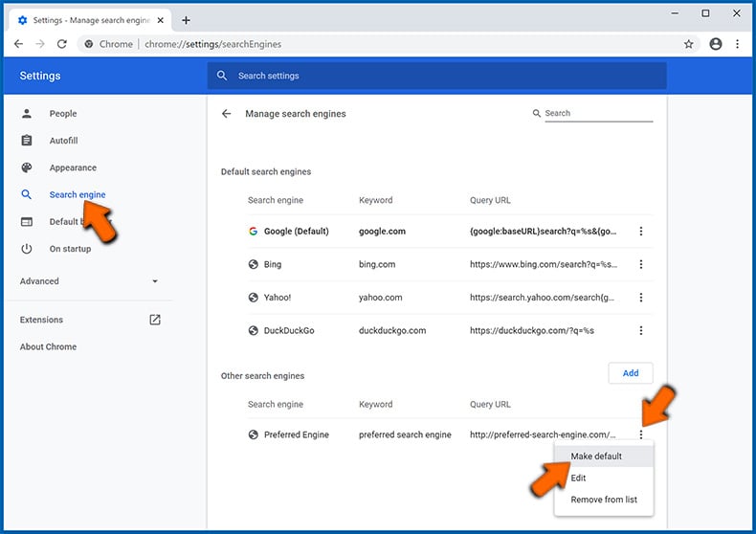
Task: Open more actions for Bing
Action: (641, 264)
